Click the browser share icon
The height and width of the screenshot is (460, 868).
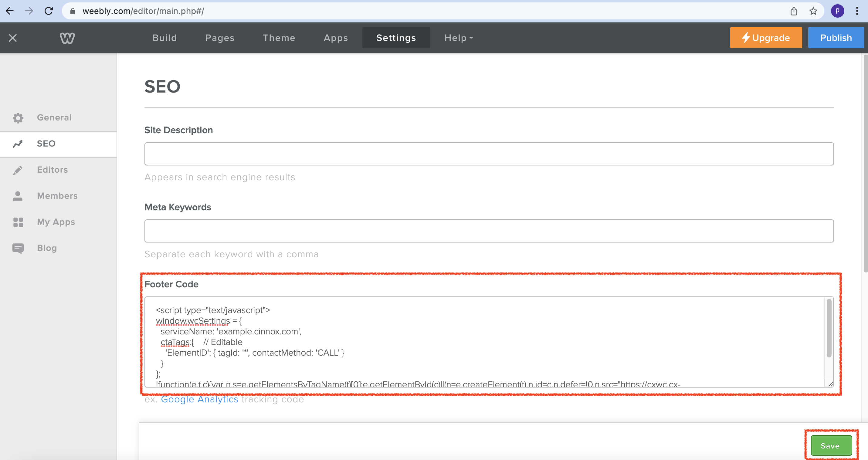tap(794, 11)
